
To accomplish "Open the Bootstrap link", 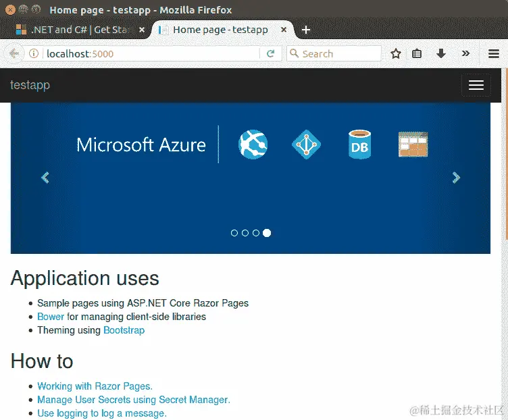I will [124, 330].
